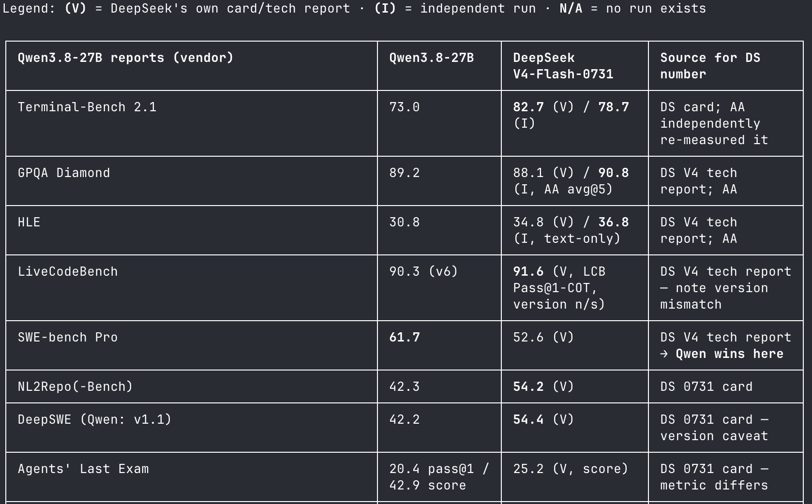Image resolution: width=812 pixels, height=504 pixels.
Task: Select the 90.3 (v6) LiveCodeBench value
Action: pos(423,271)
